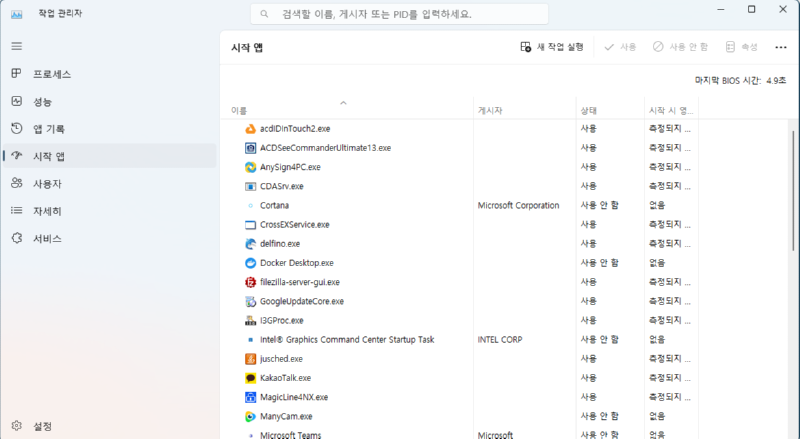Switch to the 성능 (Performance) page

pyautogui.click(x=43, y=102)
